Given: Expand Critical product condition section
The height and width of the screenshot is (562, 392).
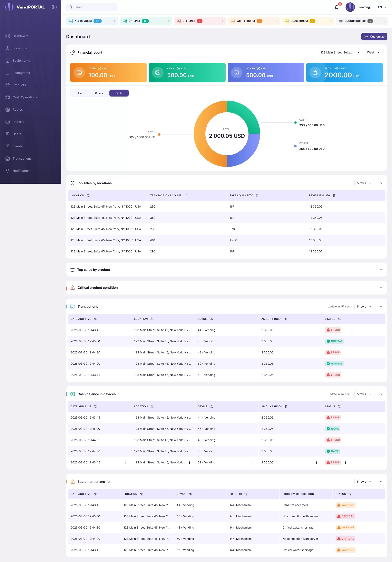Looking at the screenshot, I should click(x=381, y=288).
